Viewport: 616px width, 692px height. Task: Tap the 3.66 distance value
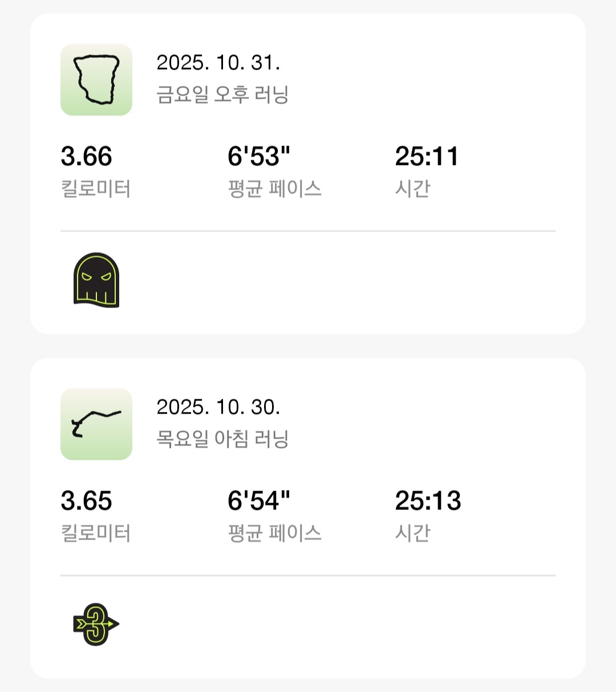coord(87,157)
